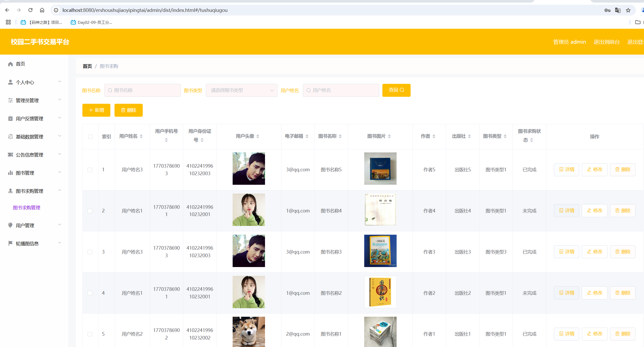Image resolution: width=644 pixels, height=347 pixels.
Task: Tick the checkbox on row 2
Action: 90,211
